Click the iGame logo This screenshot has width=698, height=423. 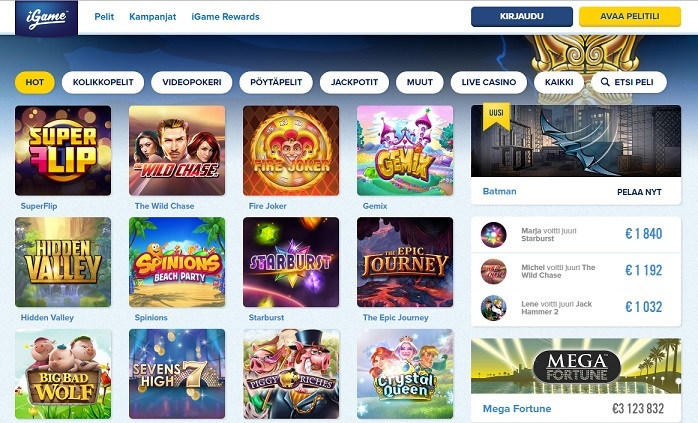point(46,18)
